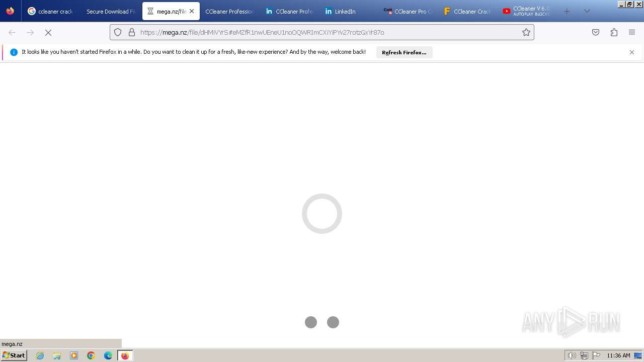The width and height of the screenshot is (644, 362).
Task: View site security lock information
Action: 132,32
